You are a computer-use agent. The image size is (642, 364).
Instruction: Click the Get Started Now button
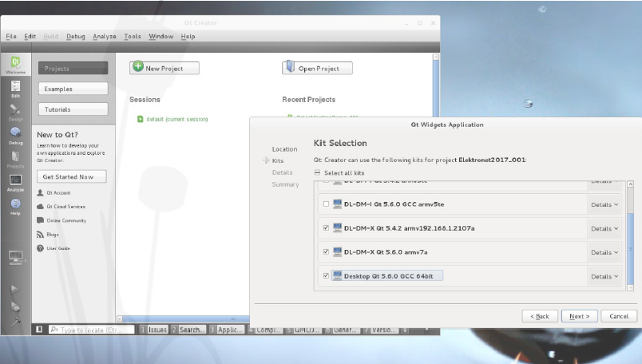[x=71, y=176]
